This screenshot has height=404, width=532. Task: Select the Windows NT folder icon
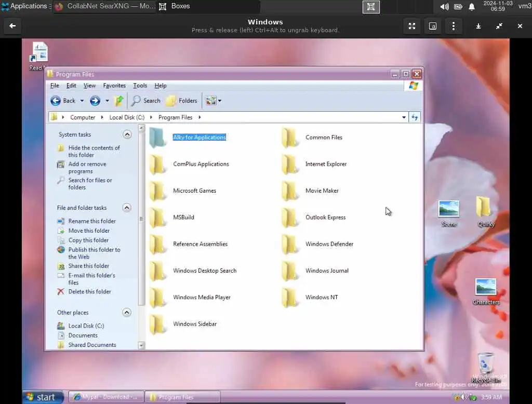point(290,297)
